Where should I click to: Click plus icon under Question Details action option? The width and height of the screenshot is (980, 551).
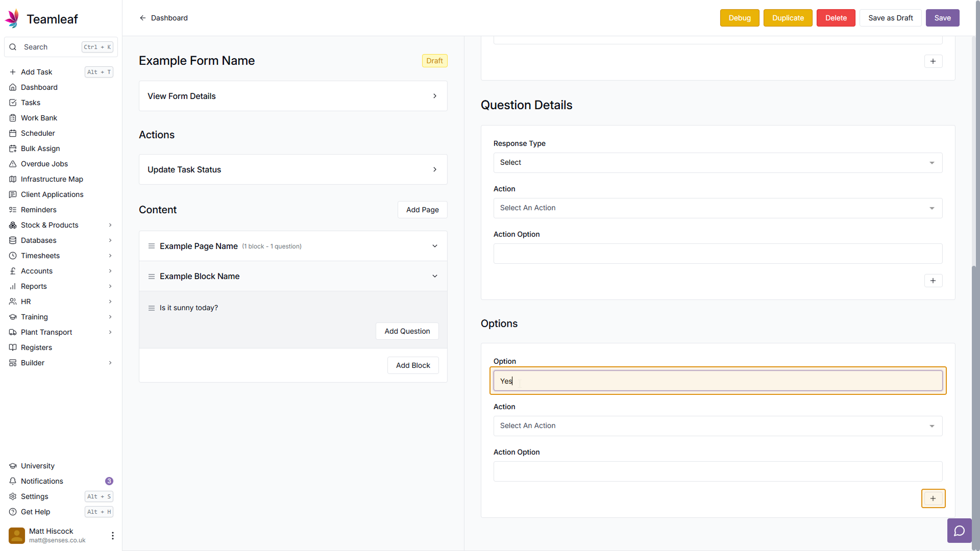click(933, 281)
